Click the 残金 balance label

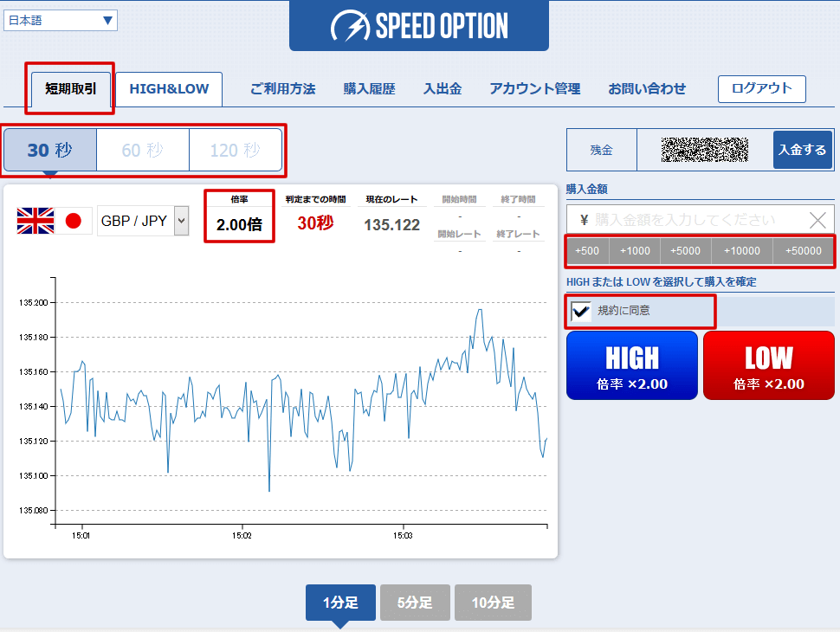point(601,150)
